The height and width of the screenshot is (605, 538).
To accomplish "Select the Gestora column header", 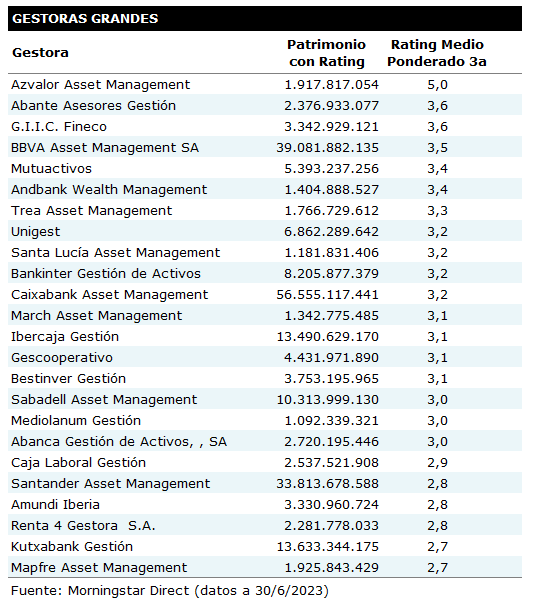I will click(x=40, y=52).
